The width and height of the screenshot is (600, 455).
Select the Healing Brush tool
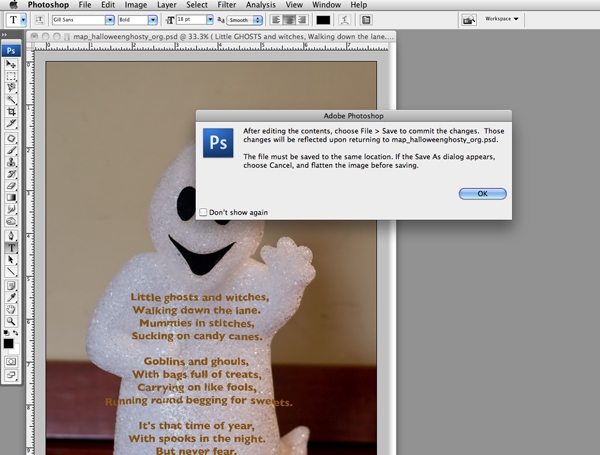[11, 139]
